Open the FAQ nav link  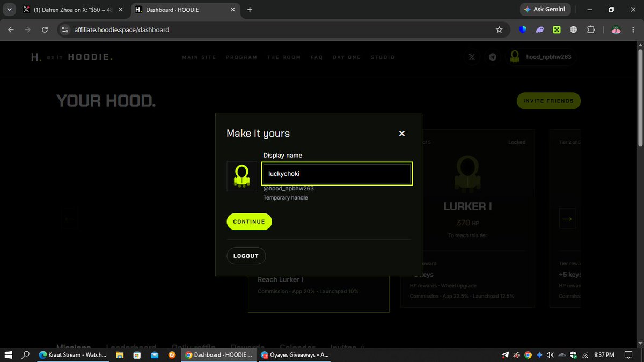317,57
